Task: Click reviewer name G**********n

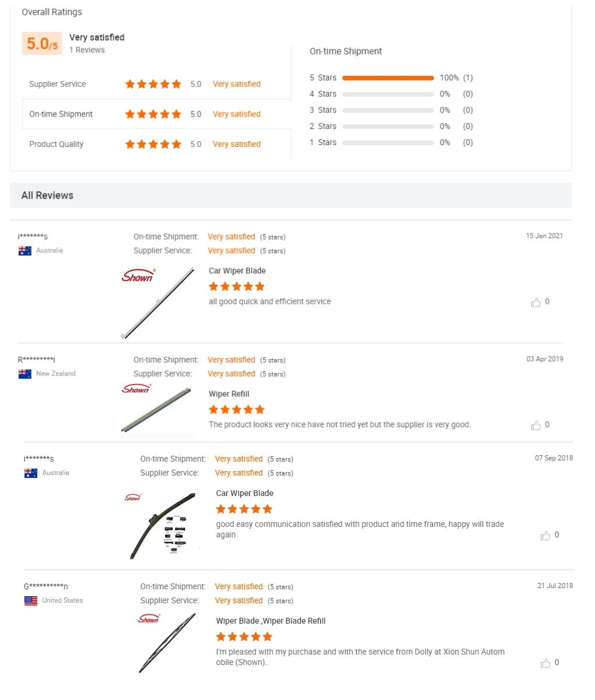Action: point(45,586)
